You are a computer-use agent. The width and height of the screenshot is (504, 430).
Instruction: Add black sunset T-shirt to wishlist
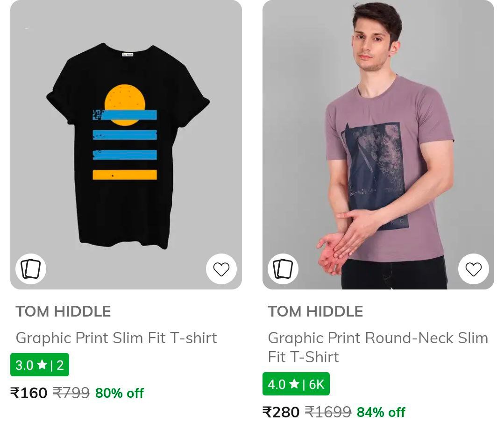221,269
